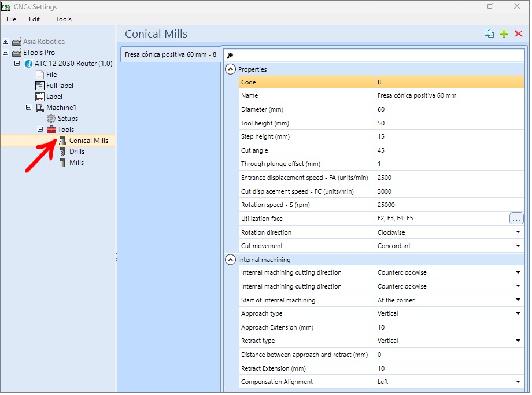The height and width of the screenshot is (395, 532).
Task: Click the Step height (mm) value field
Action: coord(450,137)
